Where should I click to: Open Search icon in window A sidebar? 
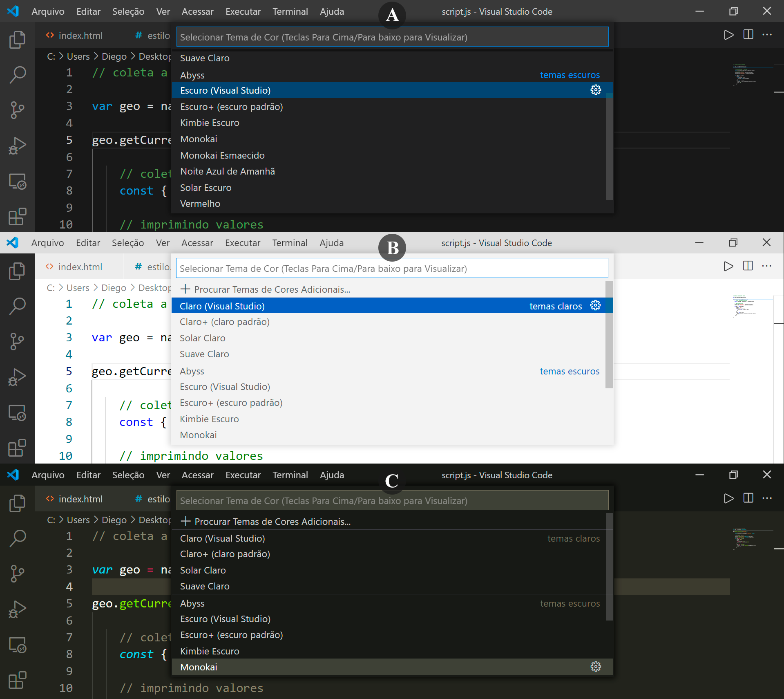17,75
